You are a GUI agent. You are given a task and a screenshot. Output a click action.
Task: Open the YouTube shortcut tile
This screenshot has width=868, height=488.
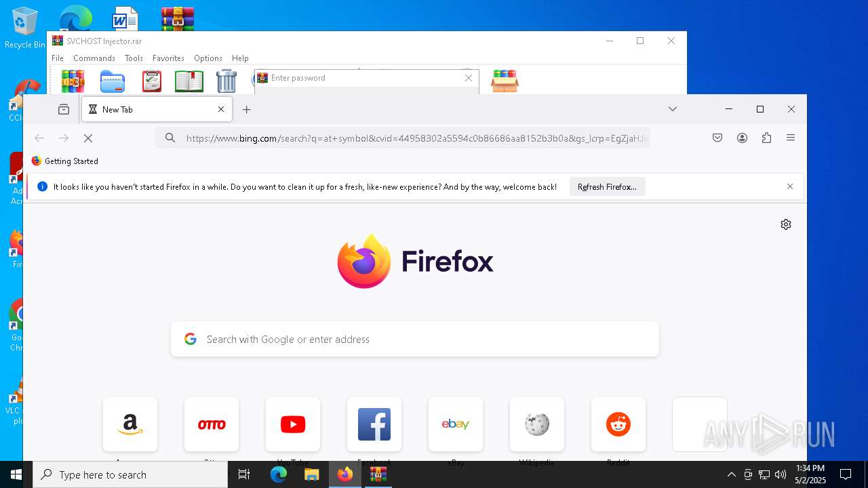[293, 424]
